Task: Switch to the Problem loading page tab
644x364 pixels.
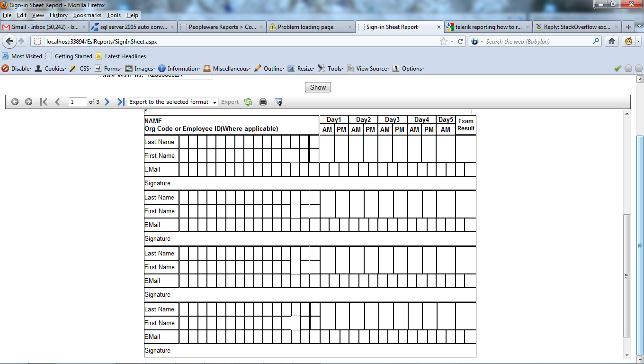Action: point(305,27)
